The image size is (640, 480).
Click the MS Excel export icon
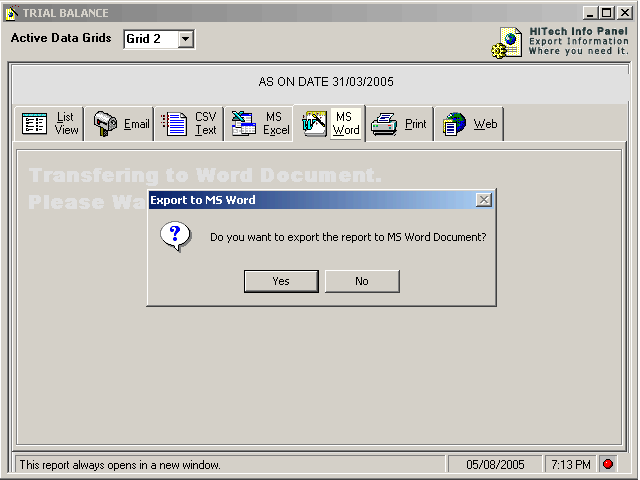pos(243,124)
